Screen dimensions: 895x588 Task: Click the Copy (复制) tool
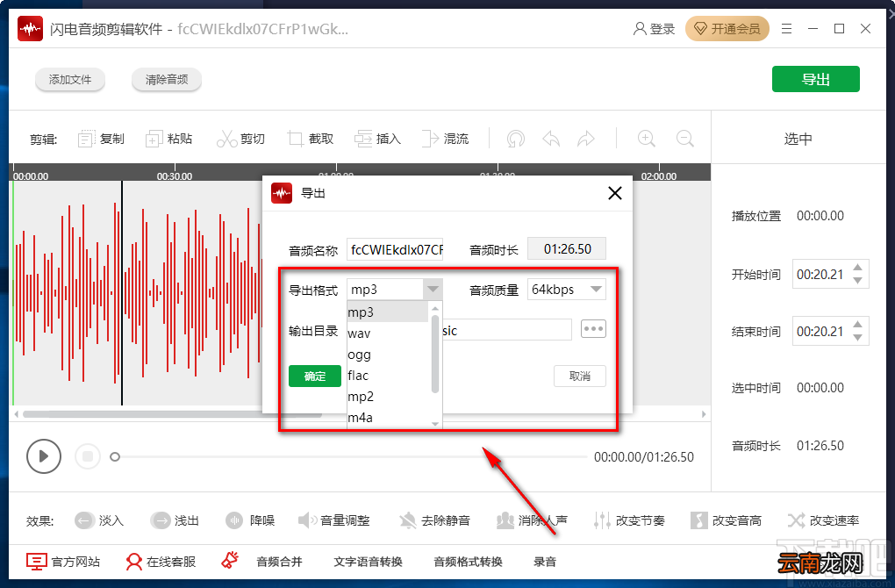(x=101, y=139)
